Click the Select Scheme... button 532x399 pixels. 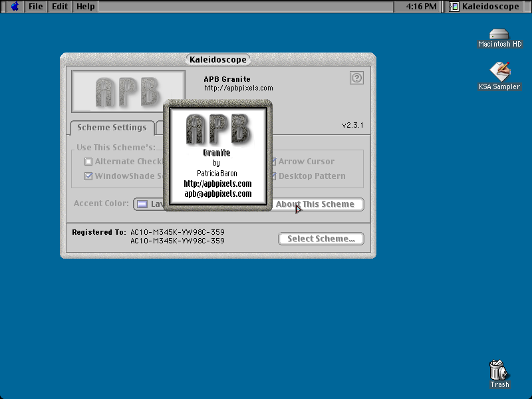click(321, 239)
